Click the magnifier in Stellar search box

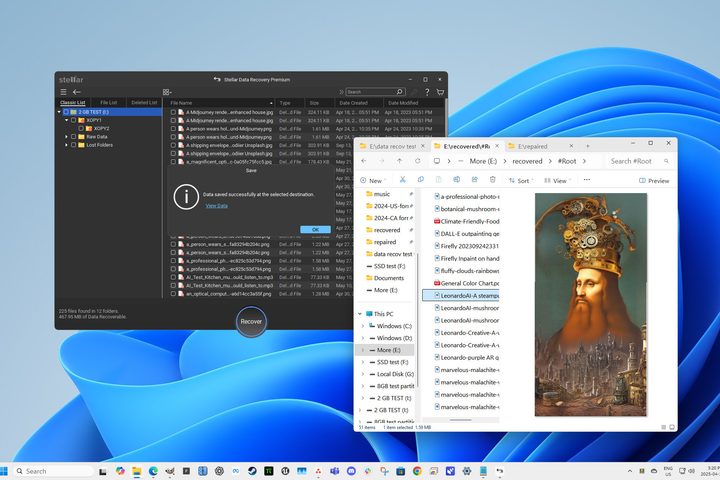pos(399,92)
